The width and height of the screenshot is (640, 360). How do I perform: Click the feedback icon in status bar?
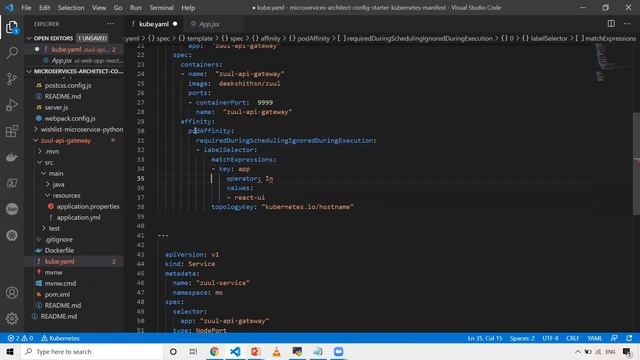tap(614, 338)
